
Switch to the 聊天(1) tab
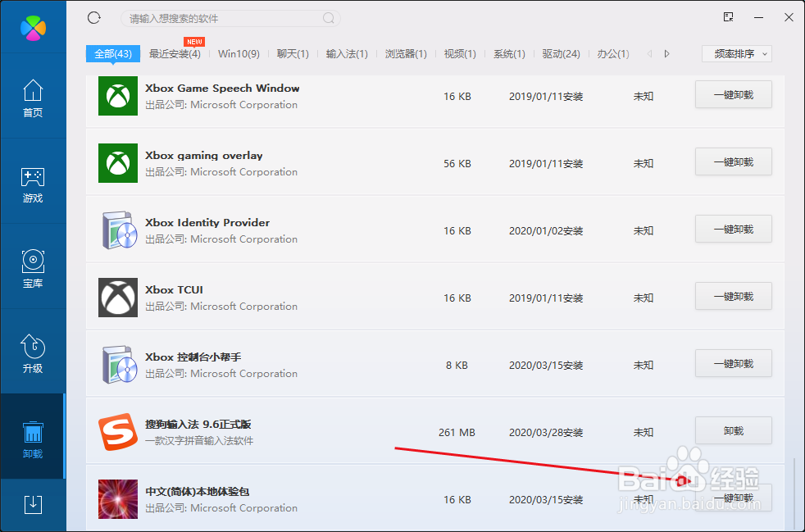click(293, 53)
